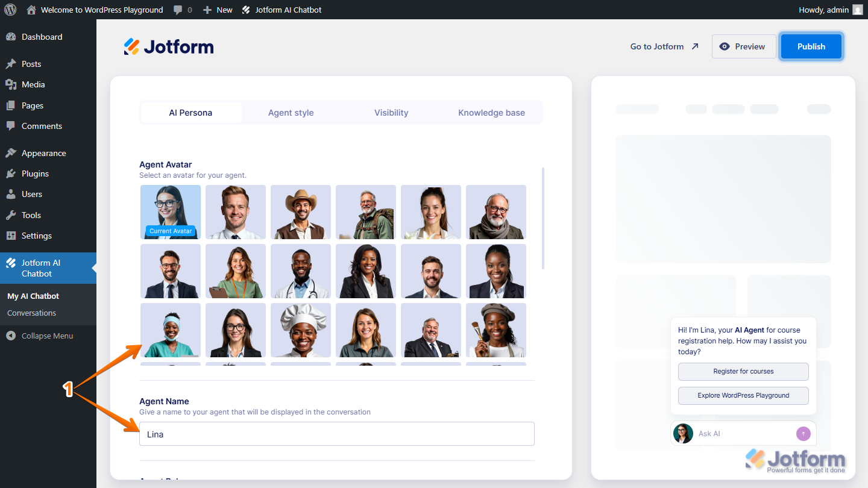The width and height of the screenshot is (868, 488).
Task: Click Explore WordPress Playground in chat preview
Action: [x=743, y=395]
